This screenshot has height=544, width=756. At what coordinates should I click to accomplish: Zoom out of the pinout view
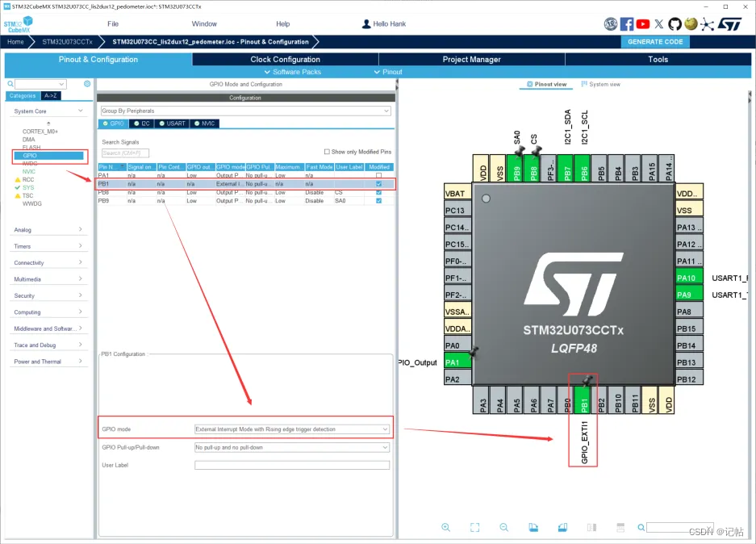pyautogui.click(x=503, y=527)
